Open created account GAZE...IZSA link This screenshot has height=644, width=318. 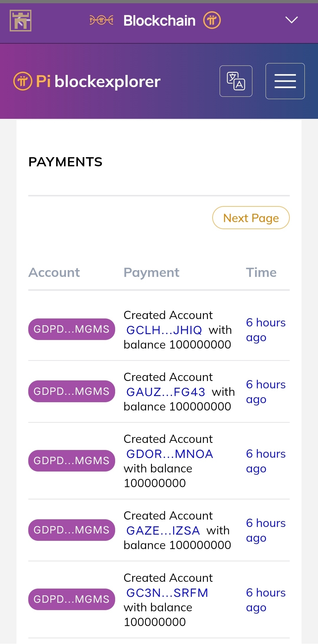click(x=163, y=530)
